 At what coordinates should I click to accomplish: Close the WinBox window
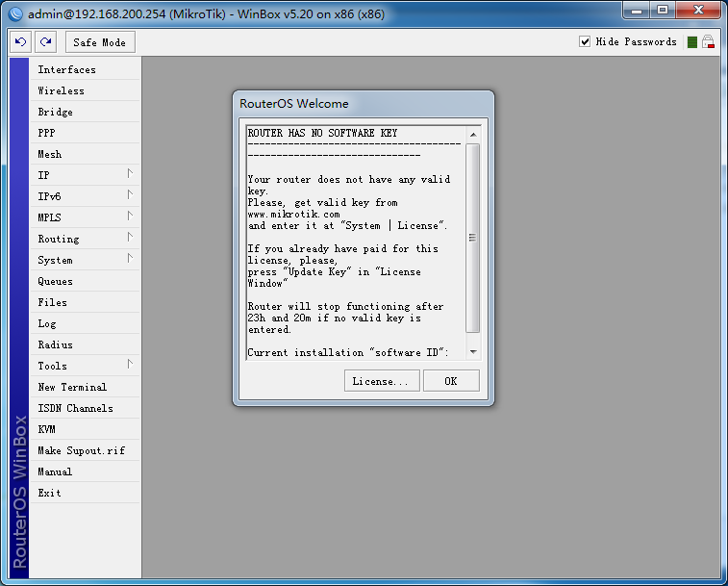click(x=698, y=11)
